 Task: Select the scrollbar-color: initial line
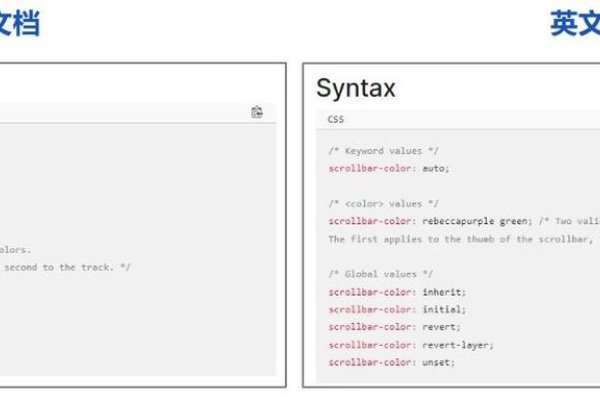397,309
